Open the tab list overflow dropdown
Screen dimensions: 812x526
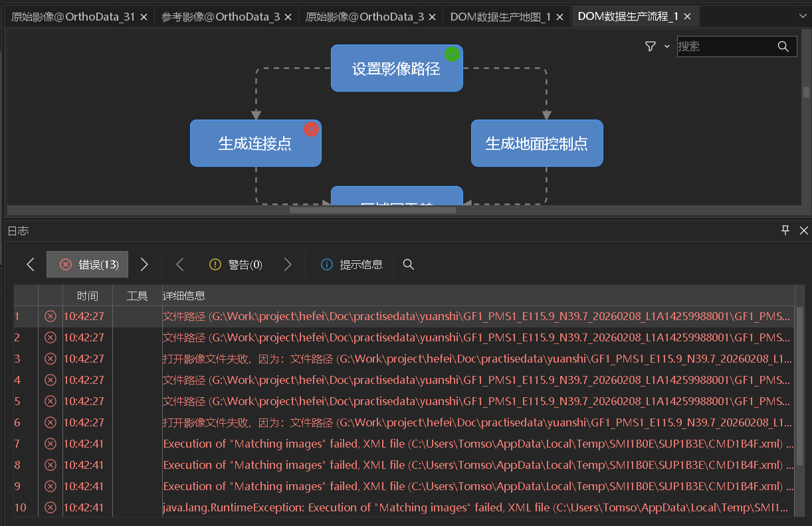click(802, 16)
